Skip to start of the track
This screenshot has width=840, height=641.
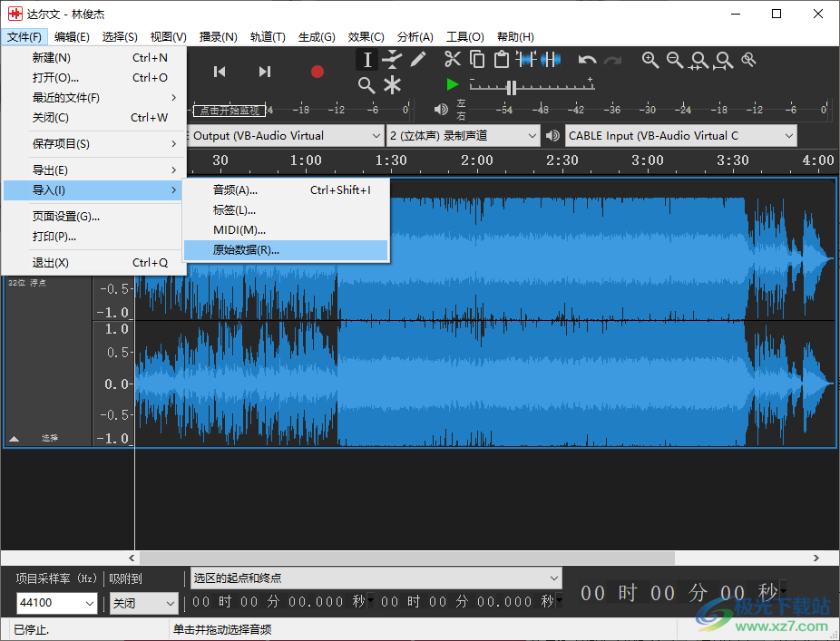219,72
